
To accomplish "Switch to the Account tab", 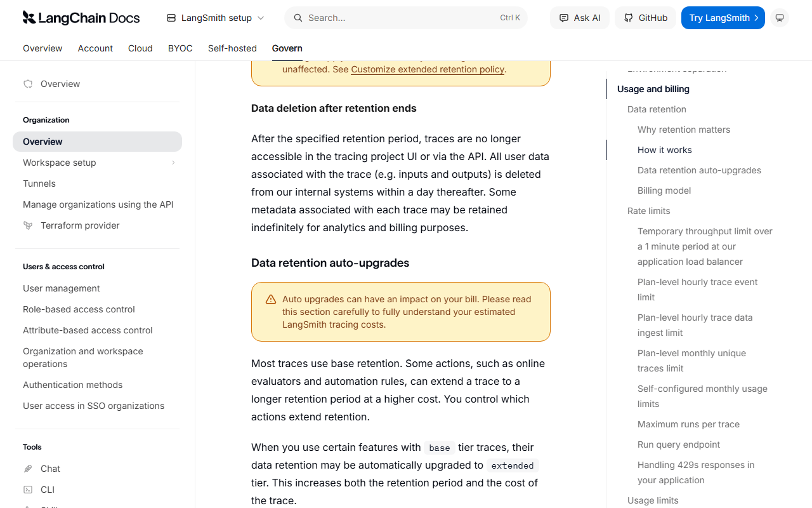I will pyautogui.click(x=95, y=48).
